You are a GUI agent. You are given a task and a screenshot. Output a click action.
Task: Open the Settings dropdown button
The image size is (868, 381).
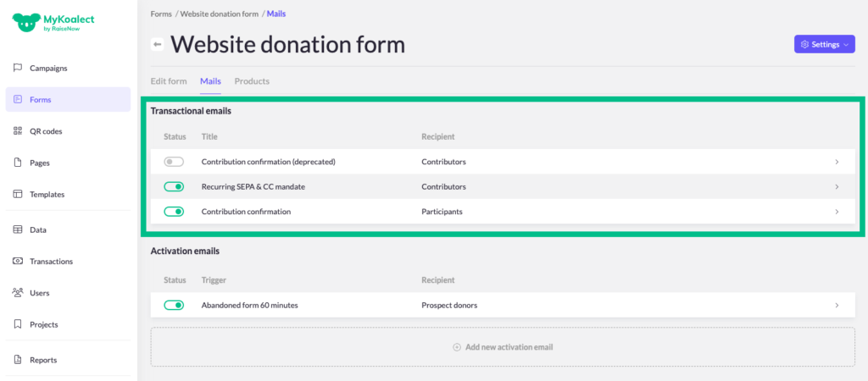pos(824,44)
